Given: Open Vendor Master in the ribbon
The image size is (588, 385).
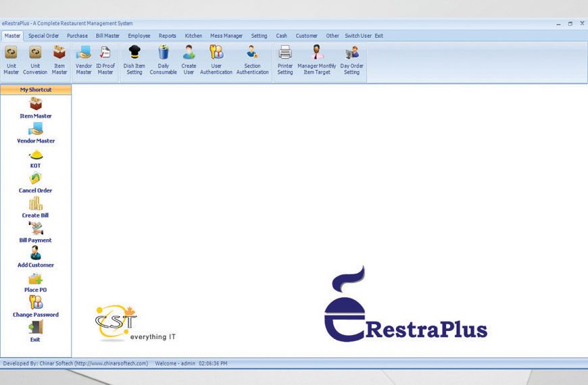Looking at the screenshot, I should [84, 60].
